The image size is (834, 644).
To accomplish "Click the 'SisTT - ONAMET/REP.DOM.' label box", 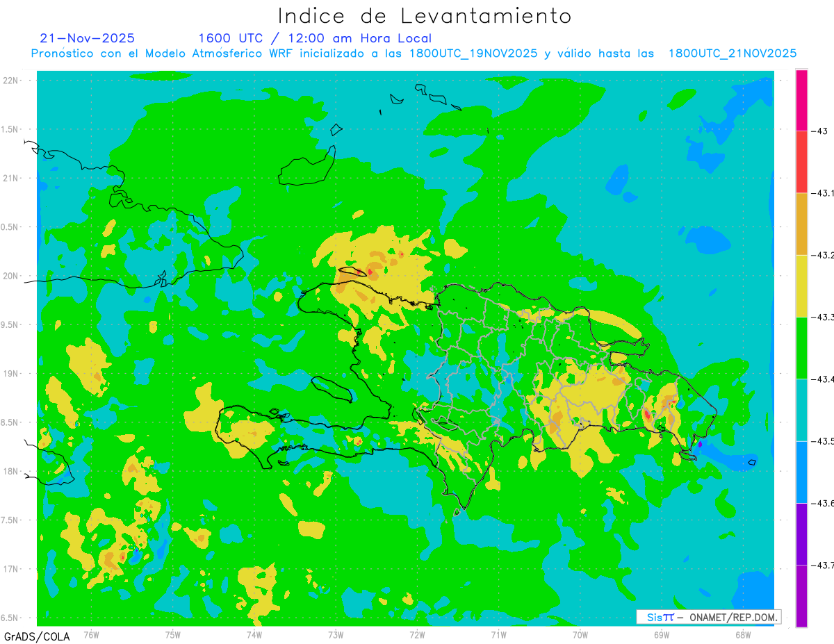I will pos(708,617).
